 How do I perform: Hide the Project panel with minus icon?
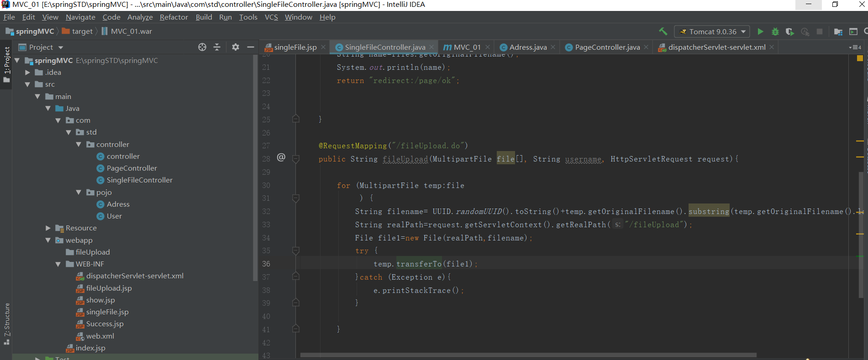(250, 47)
